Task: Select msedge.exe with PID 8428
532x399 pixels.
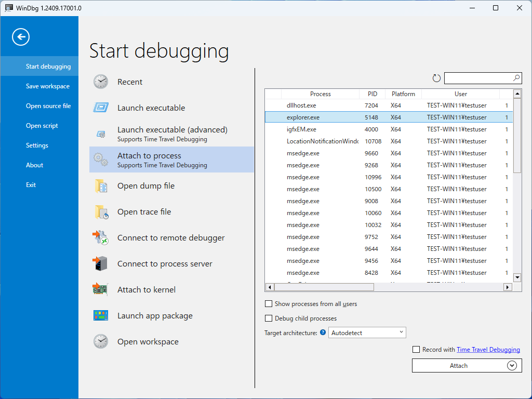Action: click(389, 273)
